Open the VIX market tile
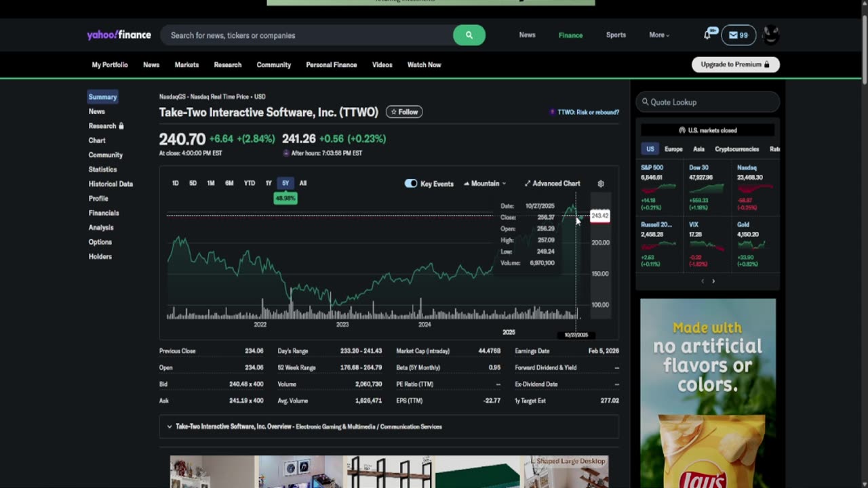 pos(707,245)
